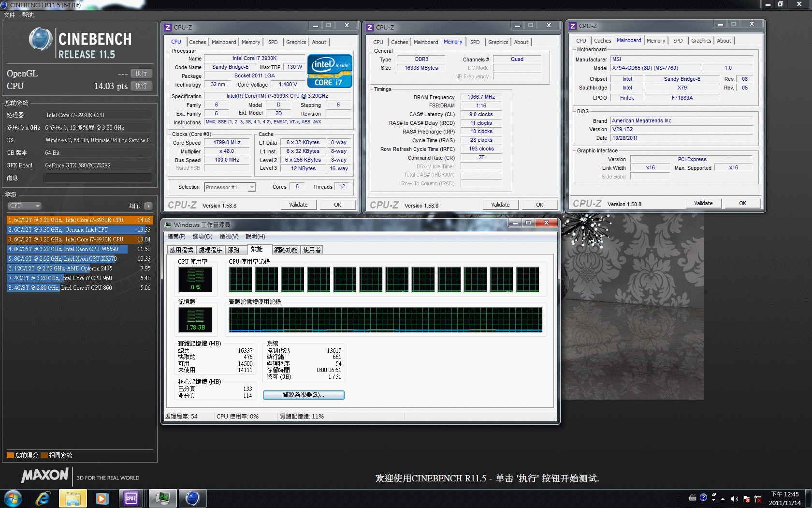Viewport: 812px width, 508px height.
Task: Run the CPU benchmark button
Action: click(x=141, y=86)
